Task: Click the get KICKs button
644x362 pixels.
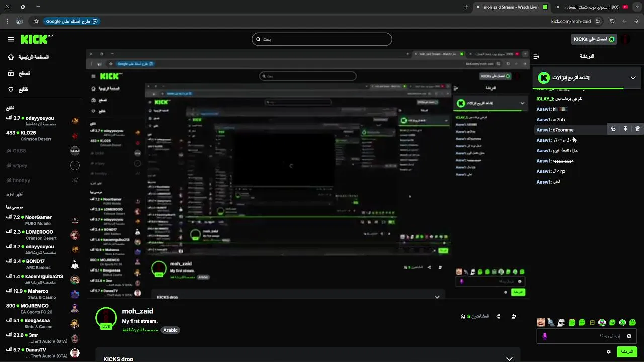Action: [x=594, y=39]
